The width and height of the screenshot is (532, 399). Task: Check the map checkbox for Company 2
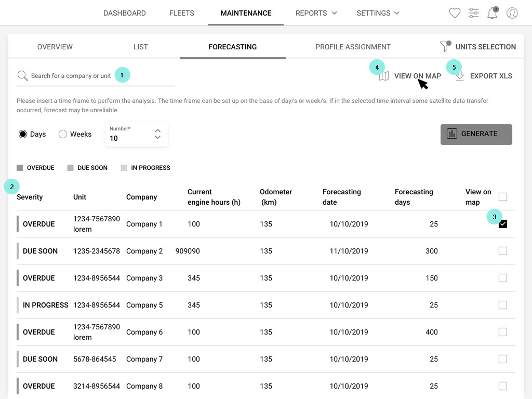click(x=503, y=251)
